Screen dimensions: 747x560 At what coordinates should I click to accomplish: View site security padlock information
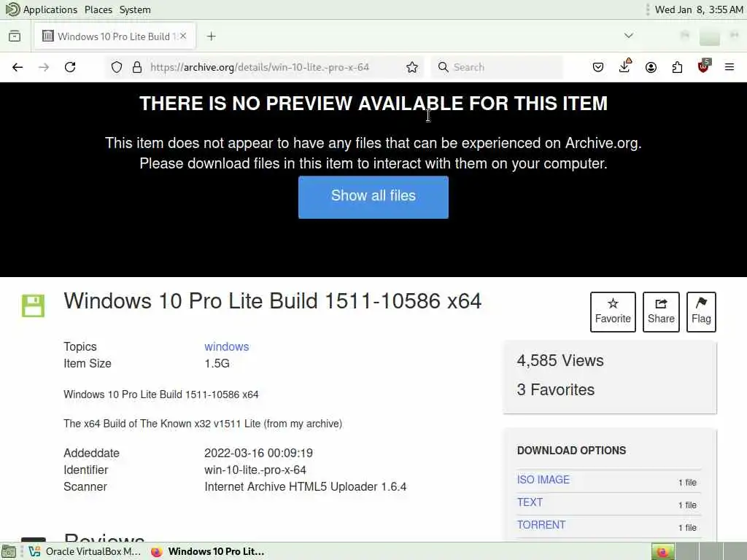click(x=137, y=67)
